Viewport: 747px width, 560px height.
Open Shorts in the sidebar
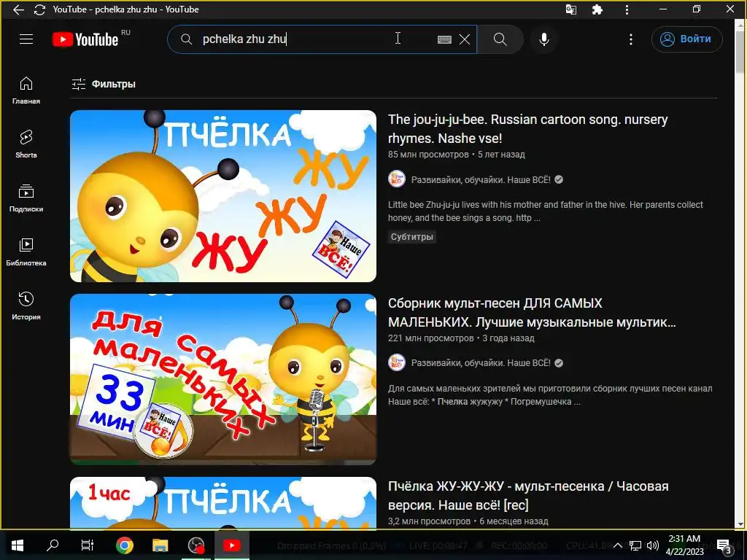pos(26,144)
